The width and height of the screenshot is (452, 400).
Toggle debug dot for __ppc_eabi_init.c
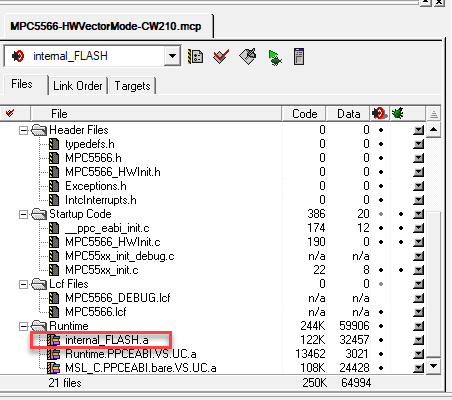(x=401, y=228)
